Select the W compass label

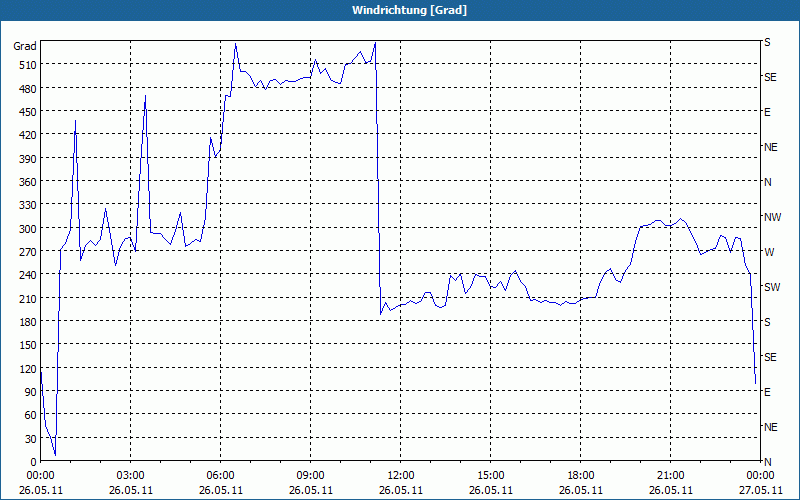click(x=769, y=252)
